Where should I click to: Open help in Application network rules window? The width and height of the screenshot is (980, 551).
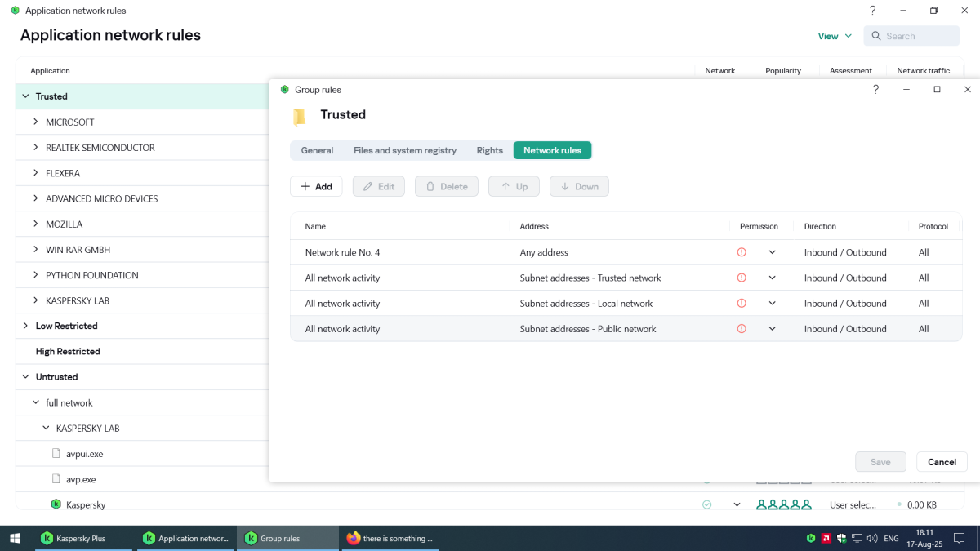[x=873, y=11]
